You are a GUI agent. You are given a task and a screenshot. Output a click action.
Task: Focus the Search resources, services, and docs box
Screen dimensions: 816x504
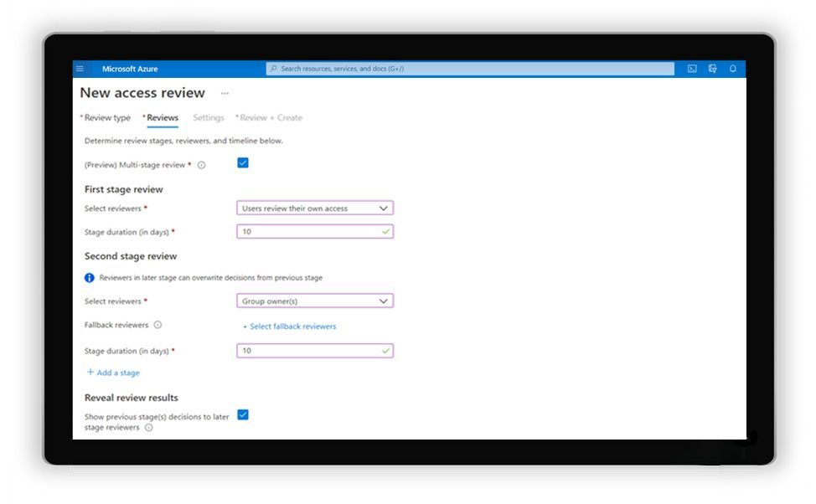click(470, 69)
